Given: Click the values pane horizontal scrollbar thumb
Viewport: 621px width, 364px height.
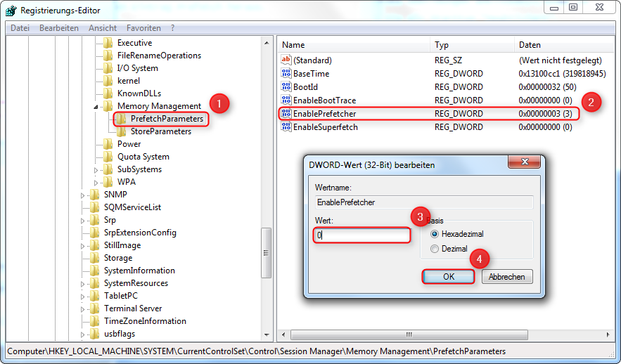Looking at the screenshot, I should click(x=409, y=334).
